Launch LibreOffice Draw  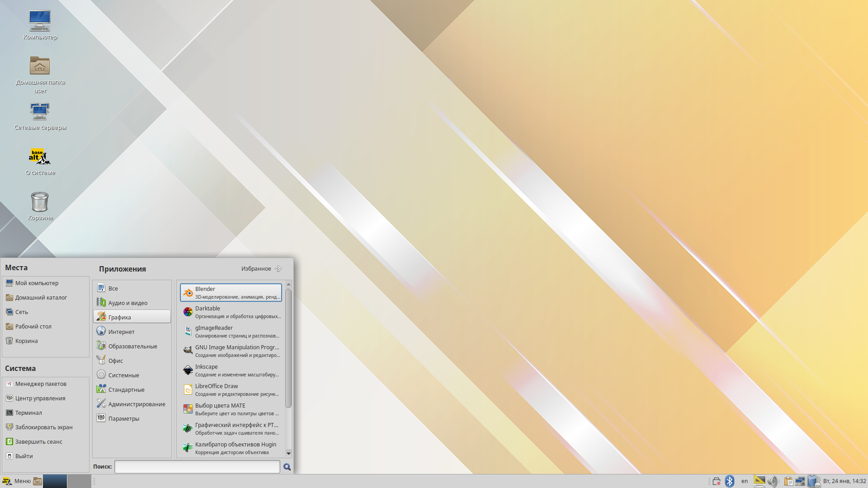point(231,389)
